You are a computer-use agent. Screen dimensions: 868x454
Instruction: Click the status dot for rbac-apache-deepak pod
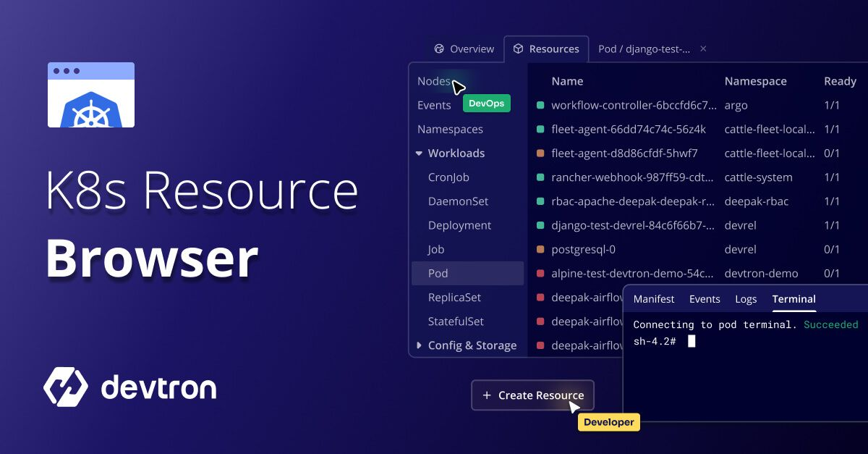pyautogui.click(x=540, y=201)
